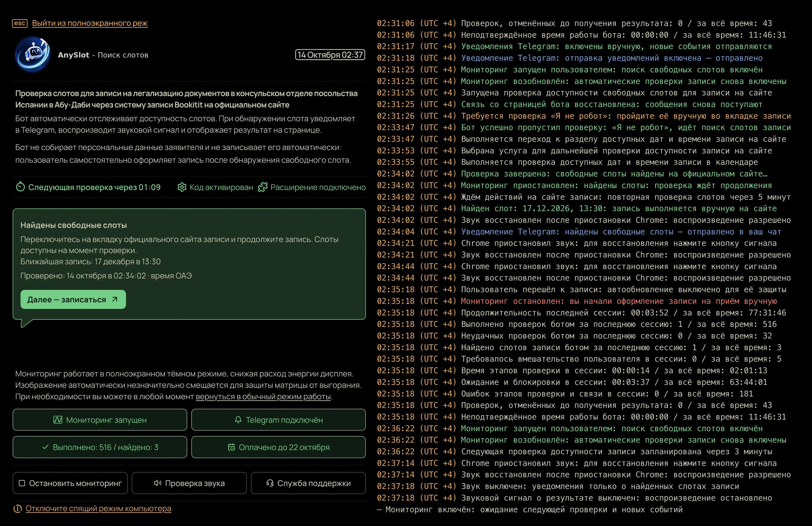812x526 pixels.
Task: Click the arrow icon in 'Далее — записаться'
Action: coord(115,299)
